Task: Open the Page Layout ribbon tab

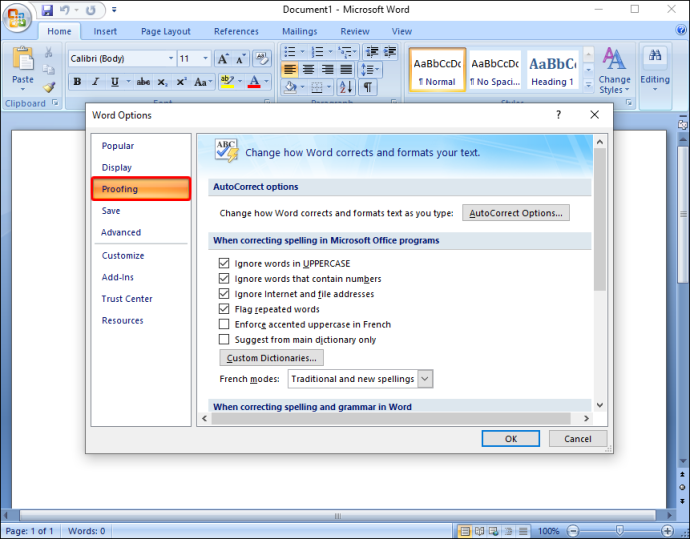Action: pos(165,31)
